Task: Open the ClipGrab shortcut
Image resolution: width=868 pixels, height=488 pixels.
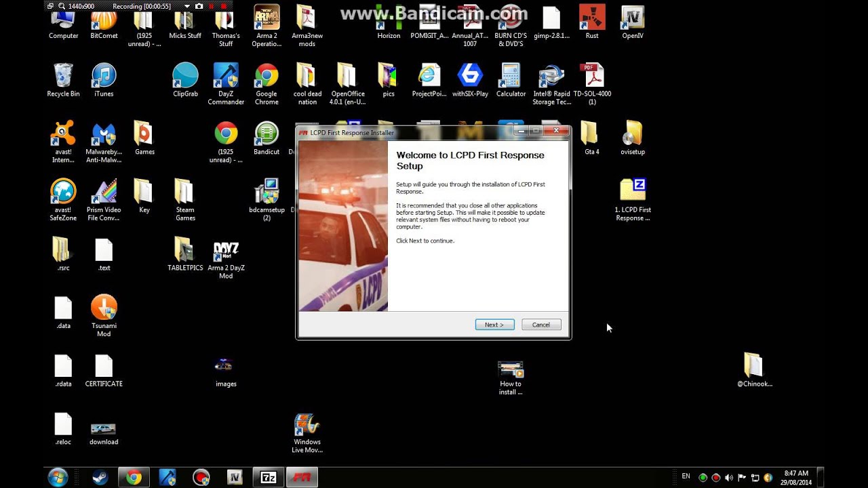Action: pyautogui.click(x=185, y=80)
